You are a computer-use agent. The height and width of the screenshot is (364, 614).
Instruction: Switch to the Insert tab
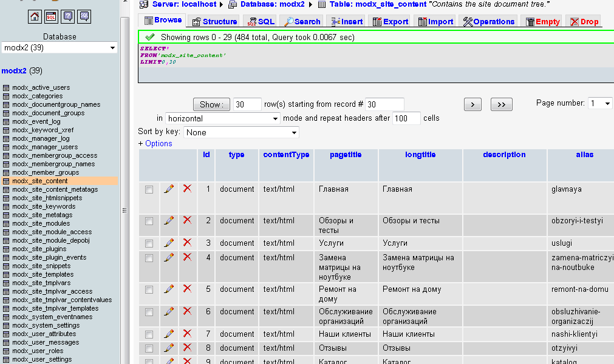(347, 21)
